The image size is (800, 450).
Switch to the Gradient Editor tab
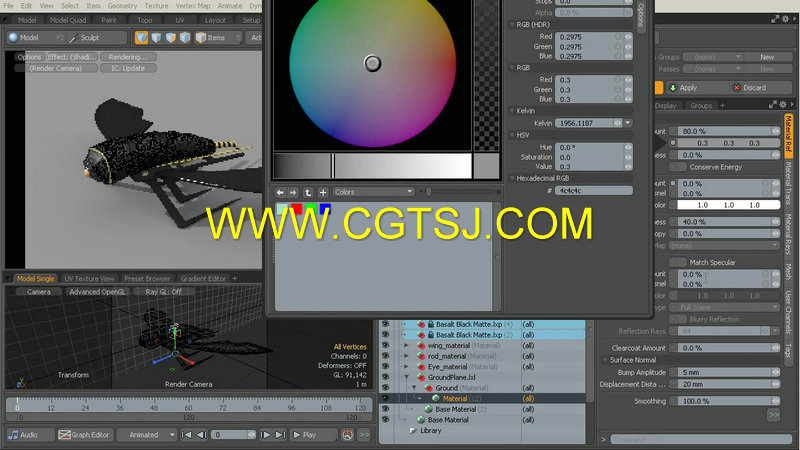click(203, 279)
